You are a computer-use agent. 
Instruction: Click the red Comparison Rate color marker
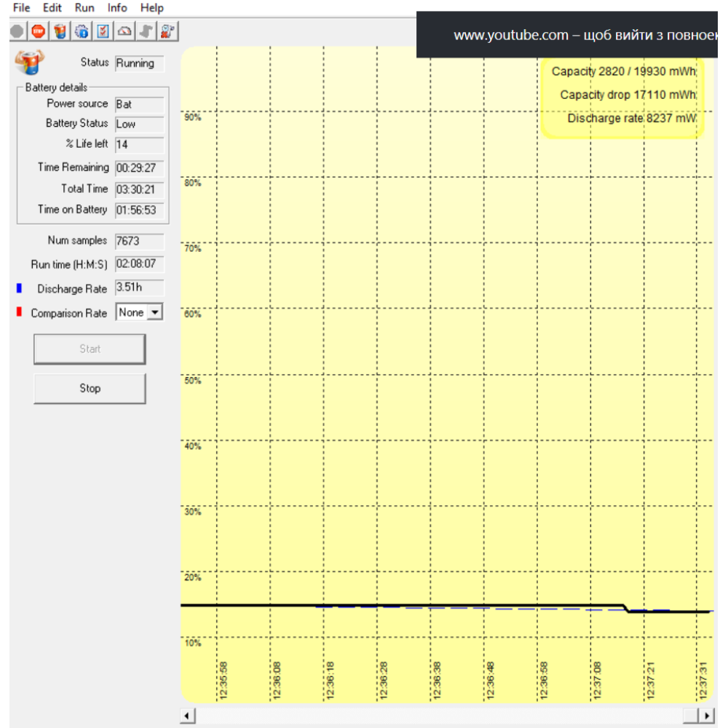19,312
